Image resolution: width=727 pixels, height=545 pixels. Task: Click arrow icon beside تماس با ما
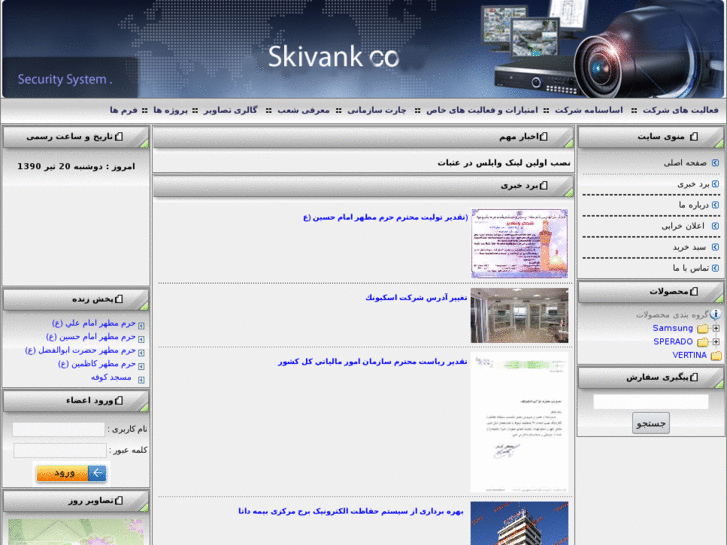coord(715,268)
